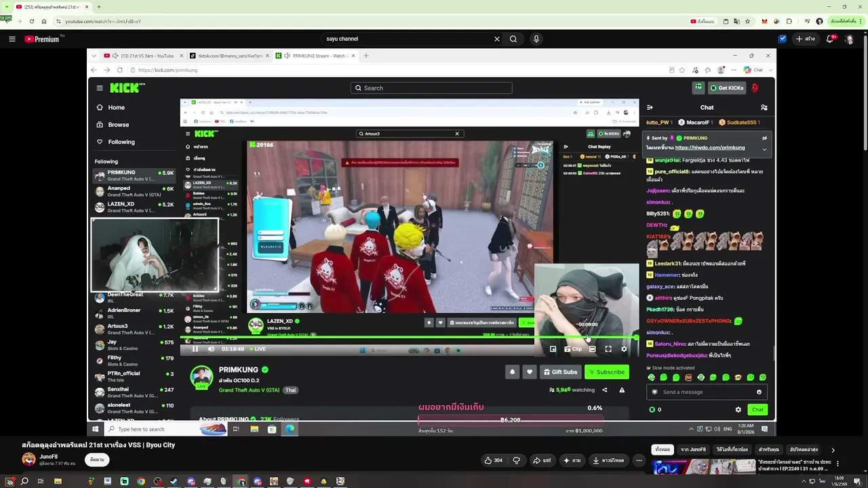Reload the YouTube page in the browser
The image size is (868, 488).
31,22
